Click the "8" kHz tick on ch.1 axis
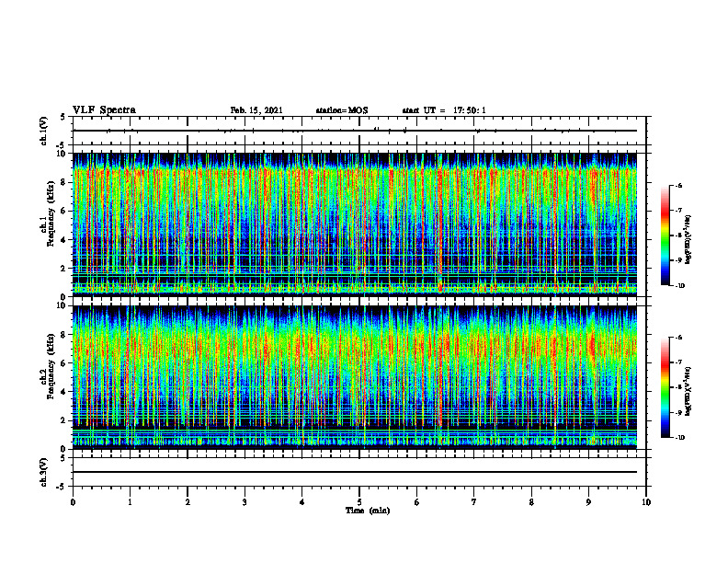The image size is (728, 563). [x=64, y=182]
